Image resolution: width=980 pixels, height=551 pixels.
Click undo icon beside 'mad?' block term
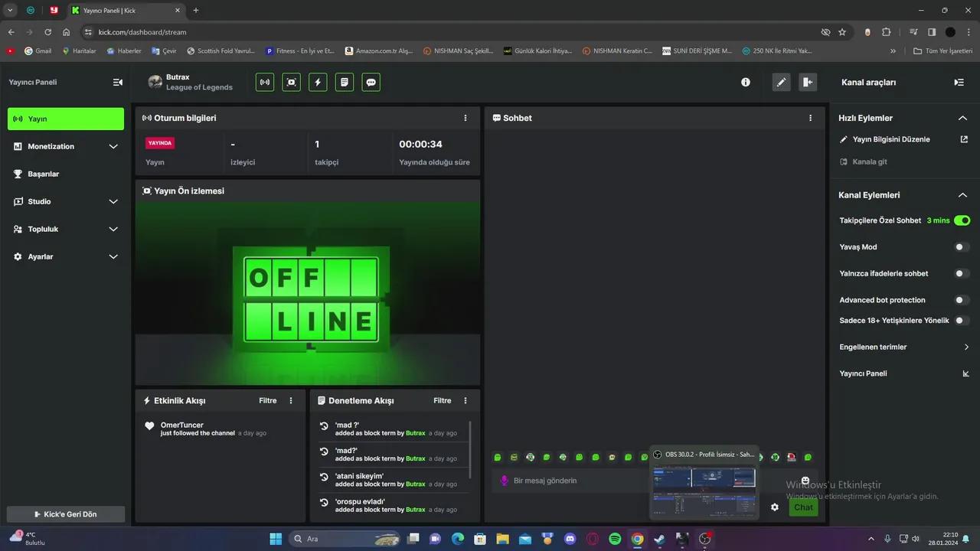point(324,452)
